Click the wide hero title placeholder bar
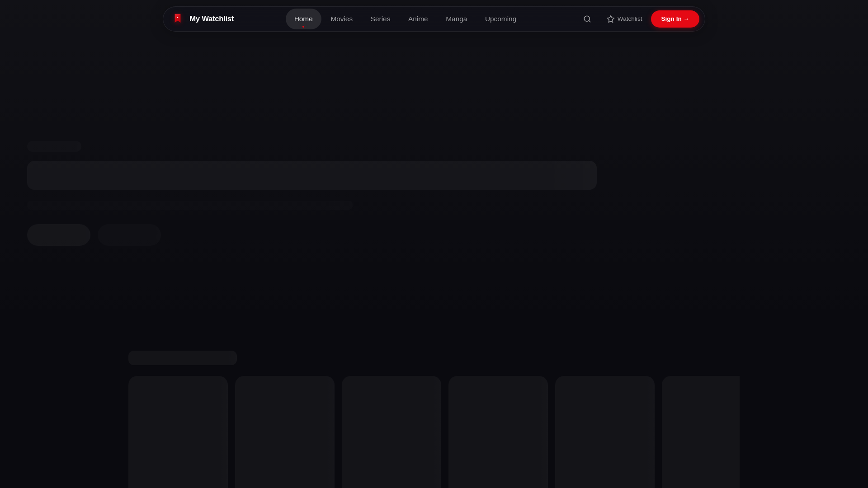Screen dimensions: 868x488 [311, 175]
